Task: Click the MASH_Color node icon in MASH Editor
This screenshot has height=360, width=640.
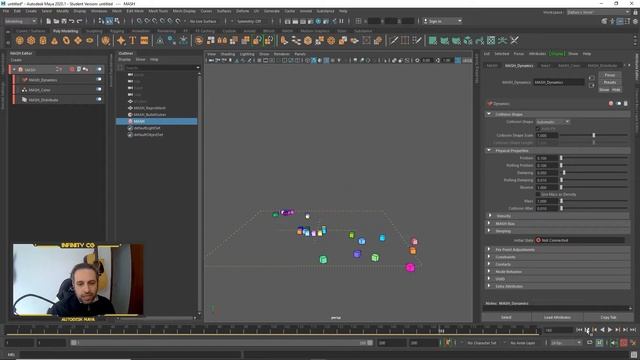Action: point(24,90)
